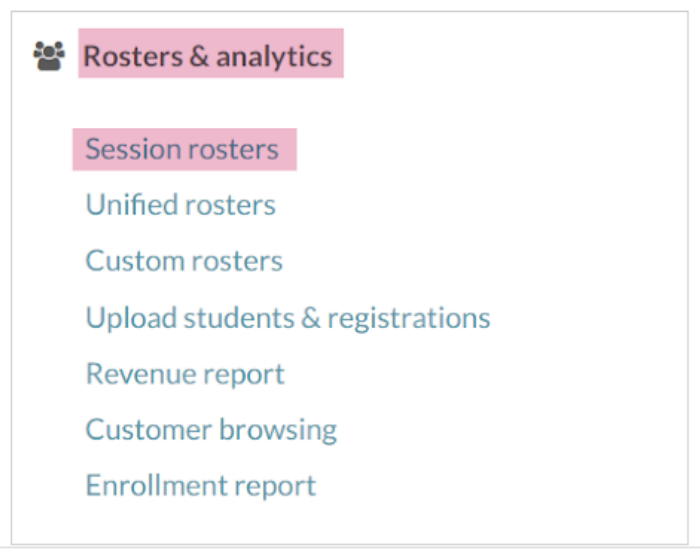Open Upload students & registrations
The image size is (700, 554).
288,318
